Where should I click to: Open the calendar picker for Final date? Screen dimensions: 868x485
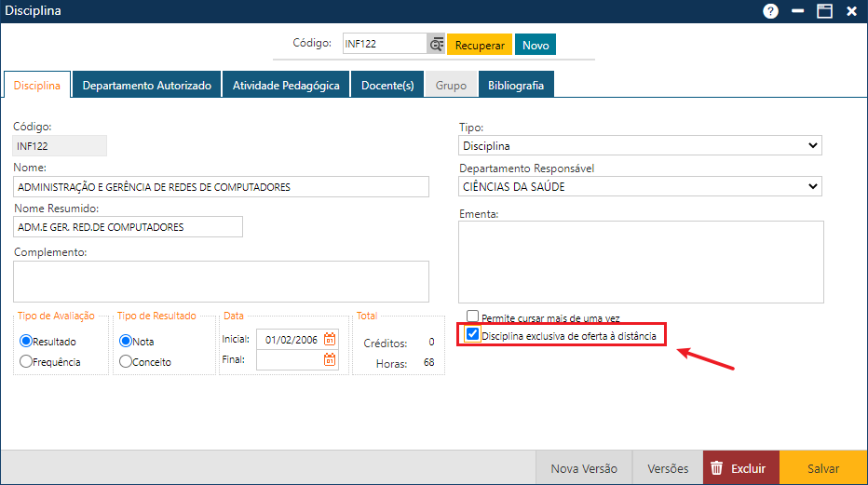point(330,359)
